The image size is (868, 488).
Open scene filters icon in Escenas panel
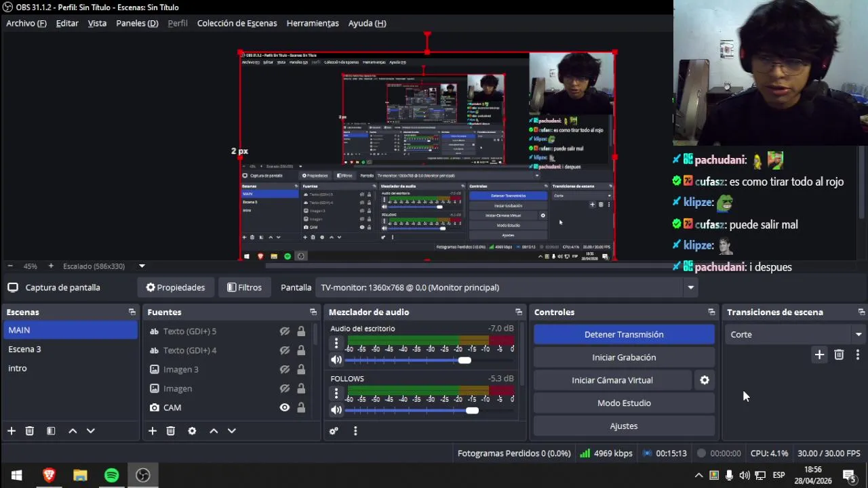pyautogui.click(x=51, y=431)
